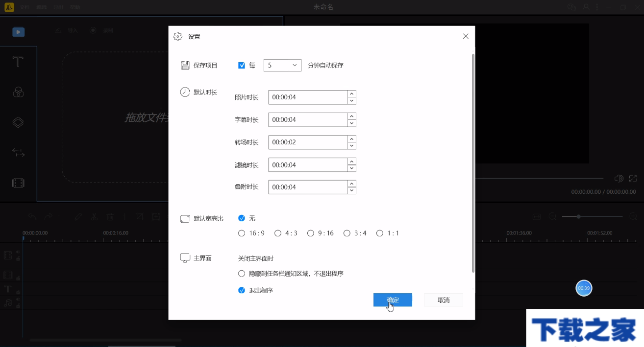Select the Text tool in the left sidebar
644x347 pixels.
click(18, 61)
